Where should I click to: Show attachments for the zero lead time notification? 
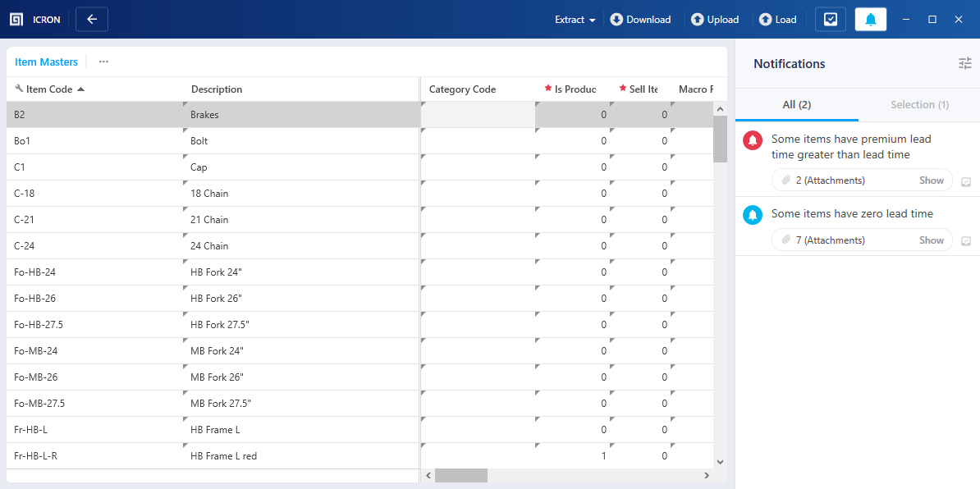point(931,240)
